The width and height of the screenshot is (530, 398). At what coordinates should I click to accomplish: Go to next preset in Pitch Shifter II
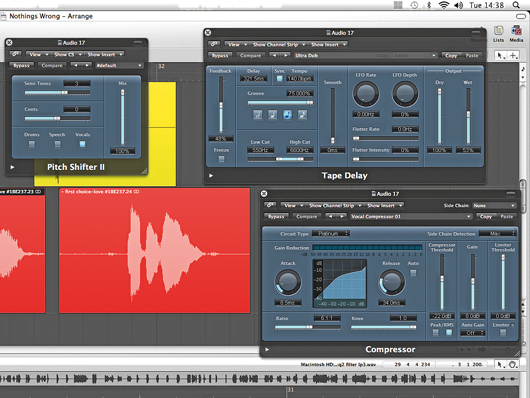(87, 65)
